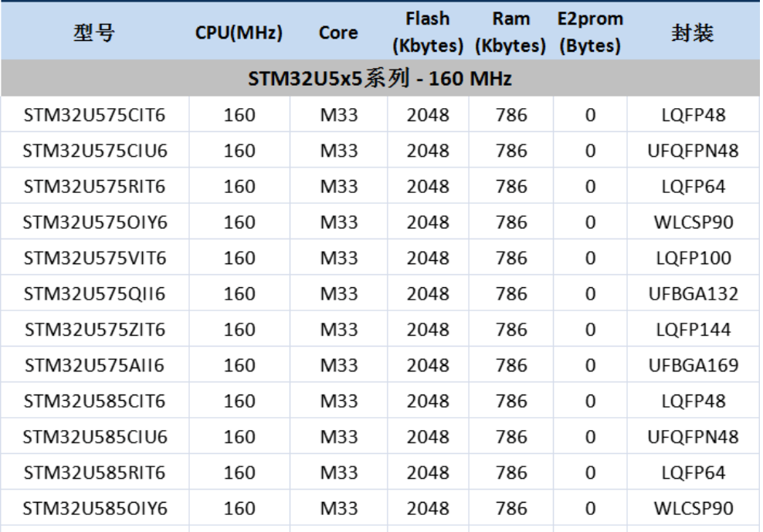Click the LQFP100 package cell
The image size is (763, 532).
[693, 258]
